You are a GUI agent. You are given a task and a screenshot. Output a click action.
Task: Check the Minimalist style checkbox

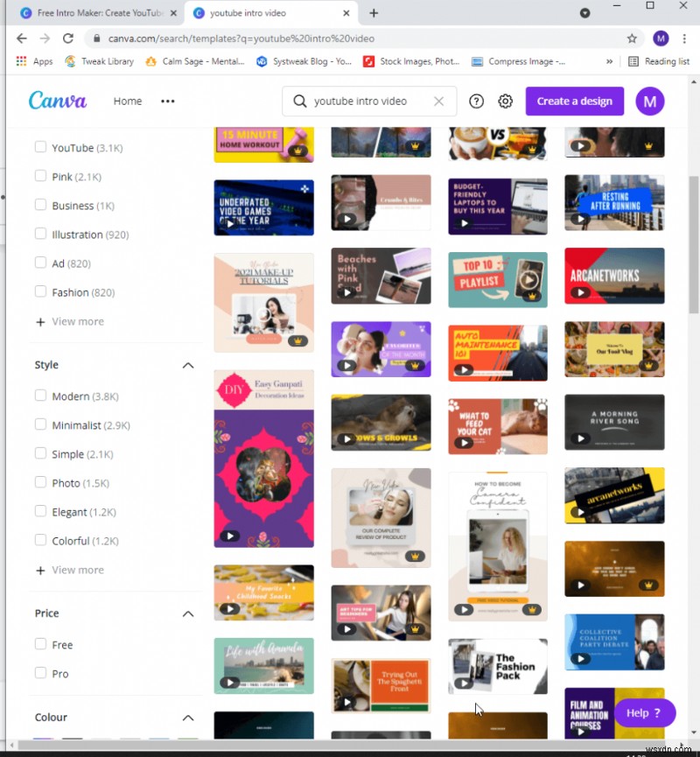point(40,425)
